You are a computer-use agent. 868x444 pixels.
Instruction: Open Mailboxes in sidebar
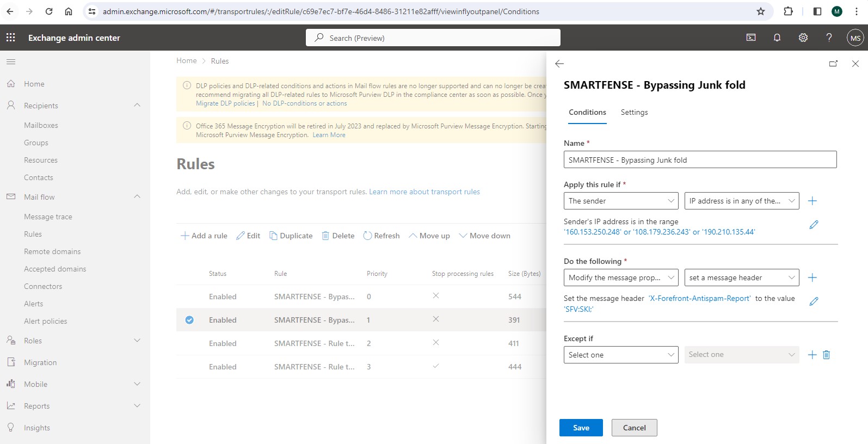(x=41, y=125)
